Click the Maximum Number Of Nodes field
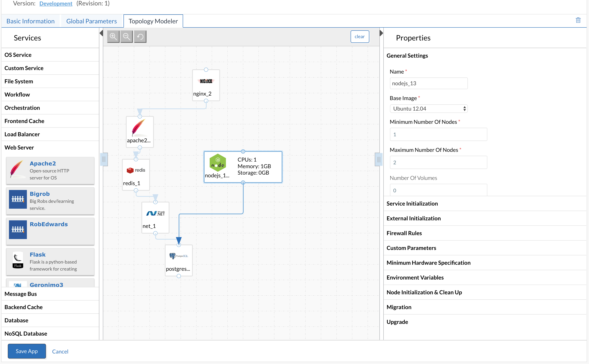 coord(438,162)
